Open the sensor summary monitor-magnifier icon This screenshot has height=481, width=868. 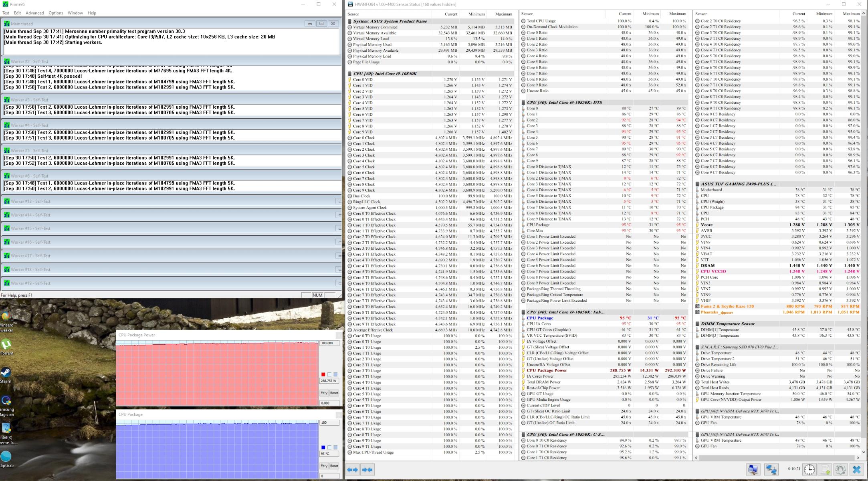click(x=753, y=469)
